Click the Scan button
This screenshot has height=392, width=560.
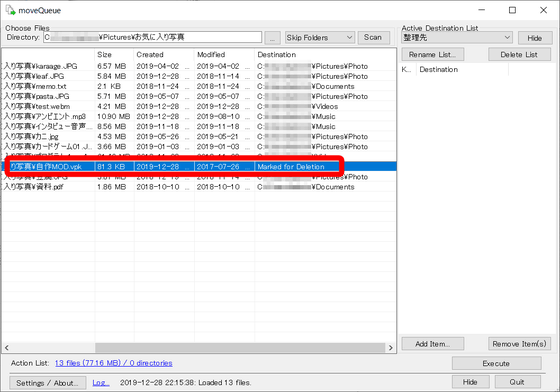pos(373,37)
